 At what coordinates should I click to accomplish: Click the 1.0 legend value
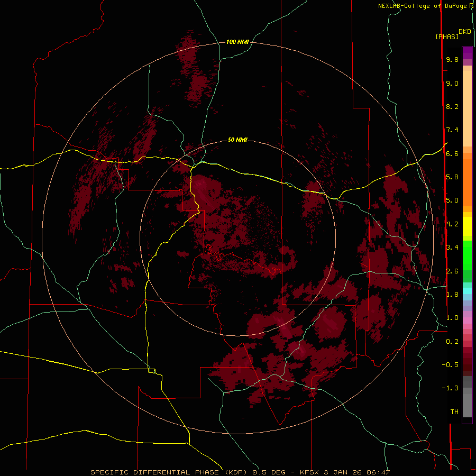[452, 318]
